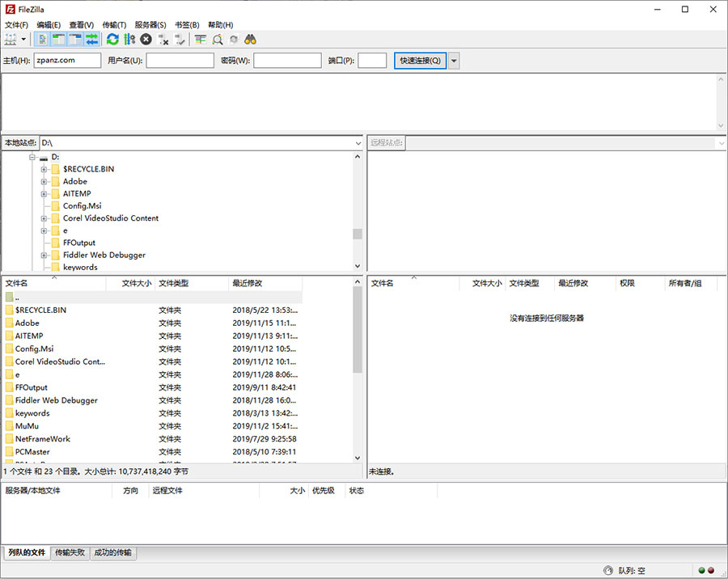This screenshot has width=728, height=579.
Task: Reconnect to last server icon
Action: point(180,40)
